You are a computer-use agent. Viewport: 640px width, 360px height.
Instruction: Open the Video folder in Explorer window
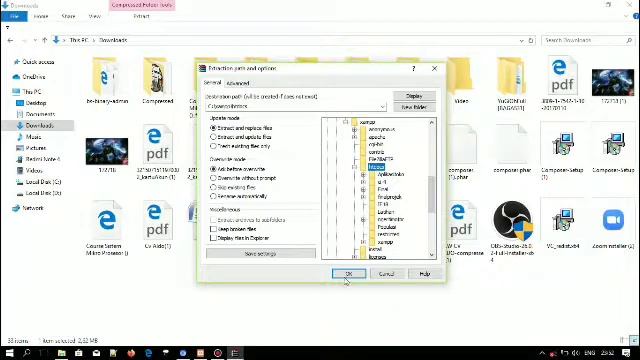pyautogui.click(x=461, y=81)
